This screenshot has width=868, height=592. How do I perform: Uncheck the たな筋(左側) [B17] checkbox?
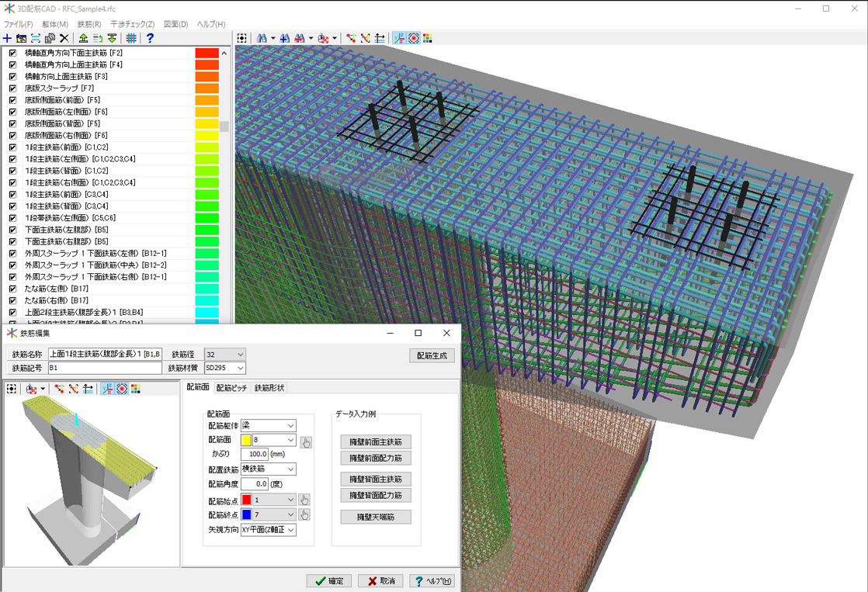(x=12, y=289)
